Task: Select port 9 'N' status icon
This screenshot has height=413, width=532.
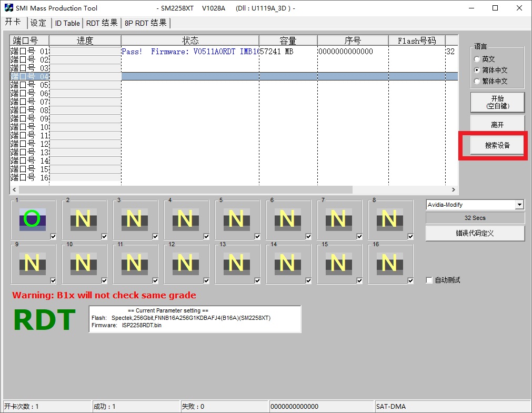Action: [32, 263]
